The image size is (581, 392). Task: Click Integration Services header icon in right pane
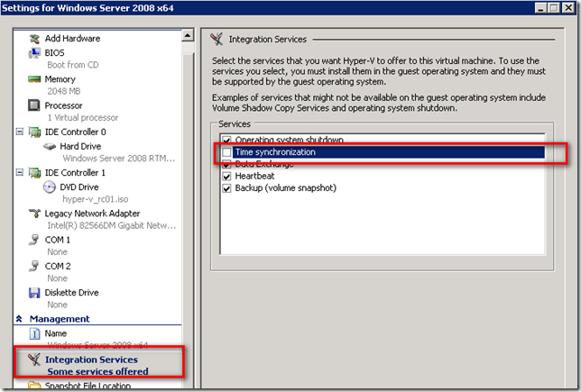pos(217,39)
